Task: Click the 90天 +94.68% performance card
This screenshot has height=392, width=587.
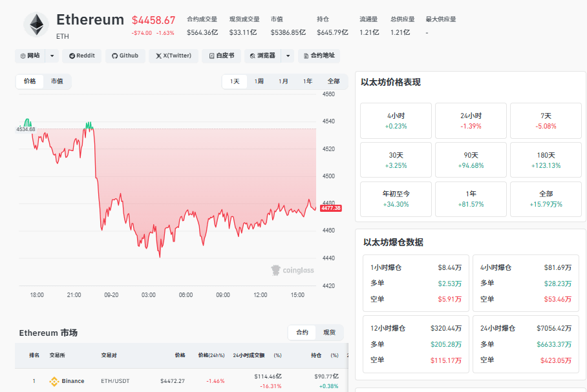Action: (471, 160)
